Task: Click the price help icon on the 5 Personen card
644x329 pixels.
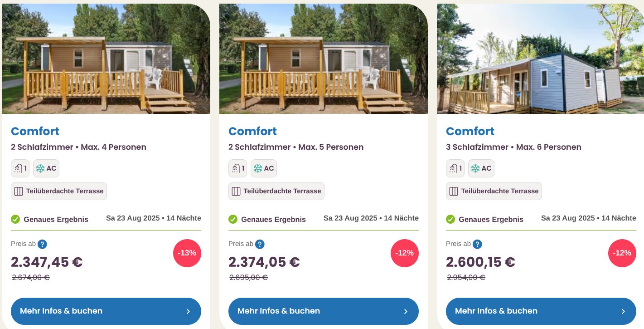Action: point(260,244)
